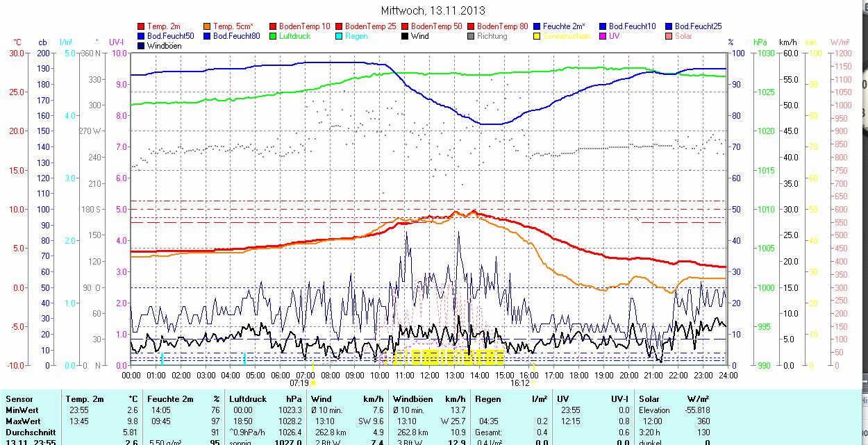The image size is (868, 445).
Task: Click the MaxWert row label
Action: click(x=23, y=421)
